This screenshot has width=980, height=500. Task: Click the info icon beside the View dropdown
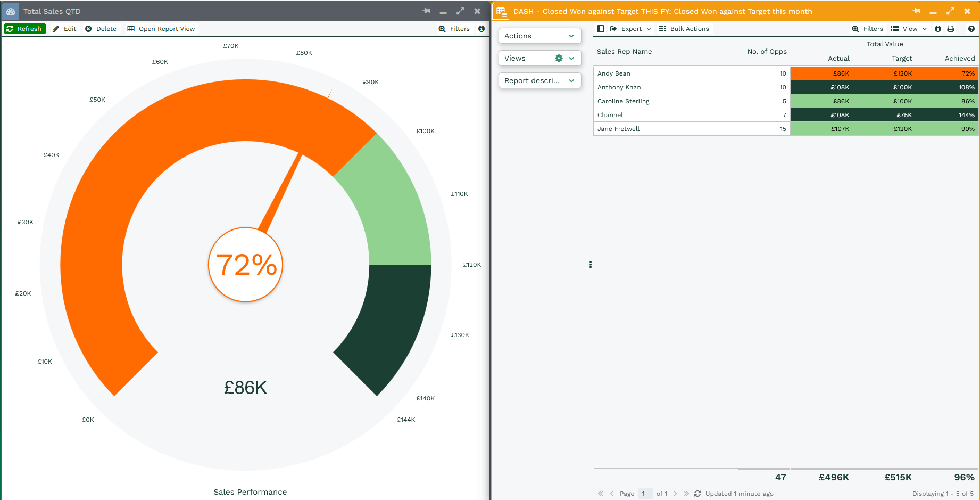[938, 29]
